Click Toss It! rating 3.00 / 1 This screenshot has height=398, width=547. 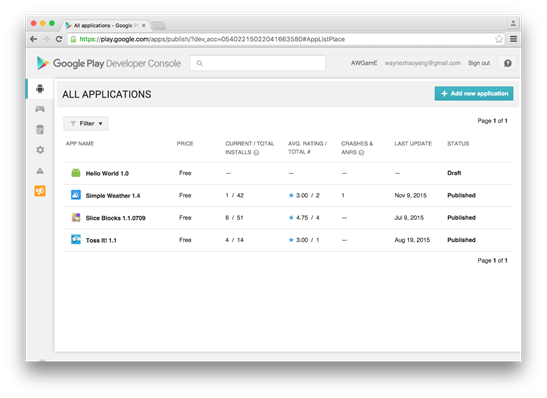point(304,240)
